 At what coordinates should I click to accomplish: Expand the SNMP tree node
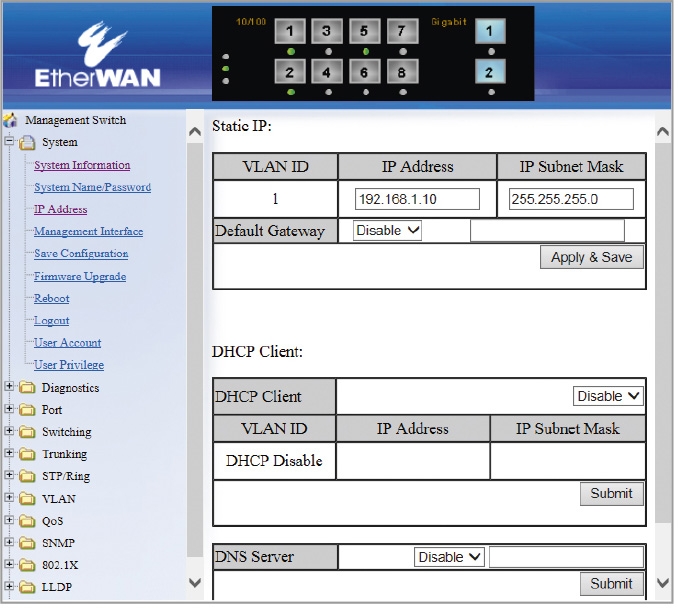coord(9,542)
